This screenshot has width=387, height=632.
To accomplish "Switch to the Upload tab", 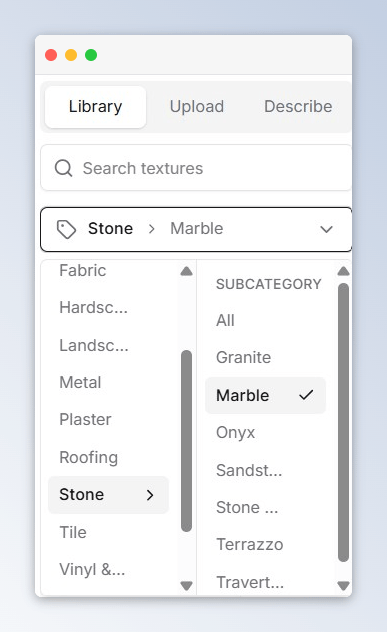I will [x=197, y=107].
